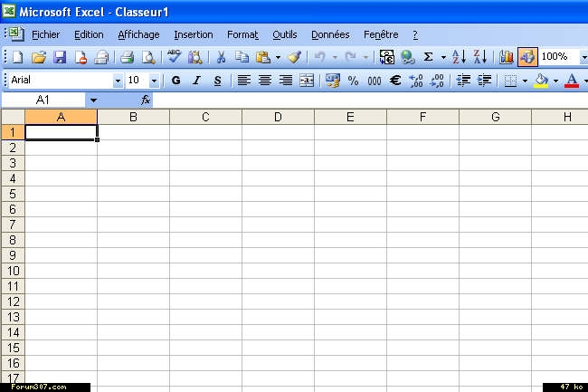Open the Fichier menu

tap(46, 34)
